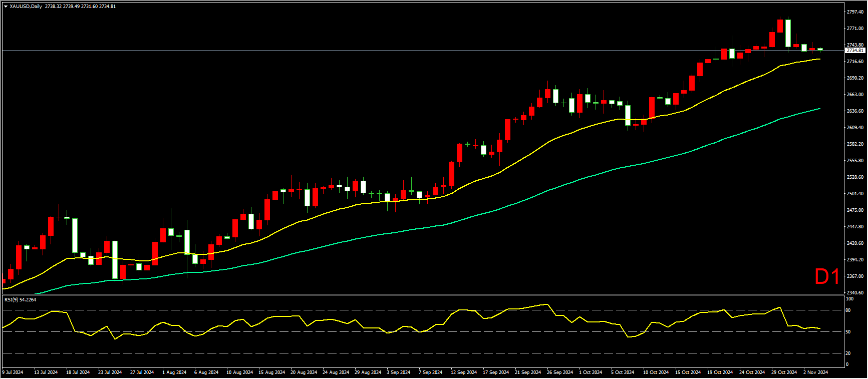Click the 26 Sep 2024 date label
The height and width of the screenshot is (379, 868).
pyautogui.click(x=560, y=372)
